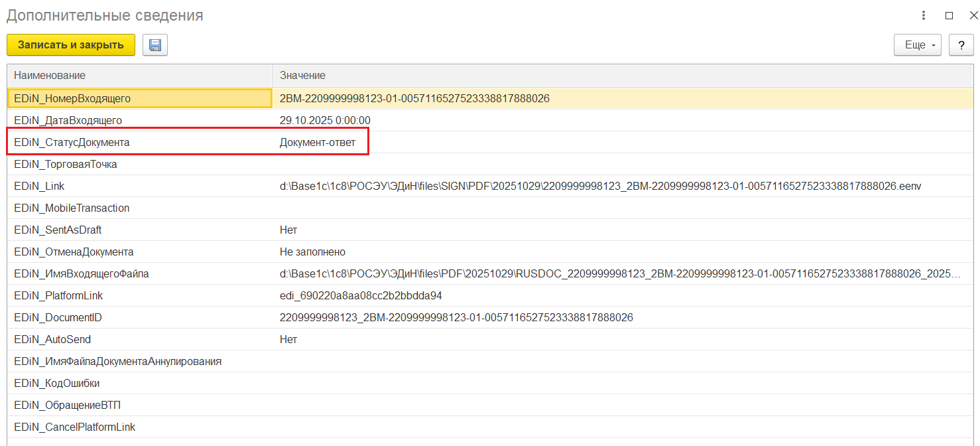Image resolution: width=980 pixels, height=446 pixels.
Task: Click the save floppy disk icon
Action: pyautogui.click(x=155, y=45)
